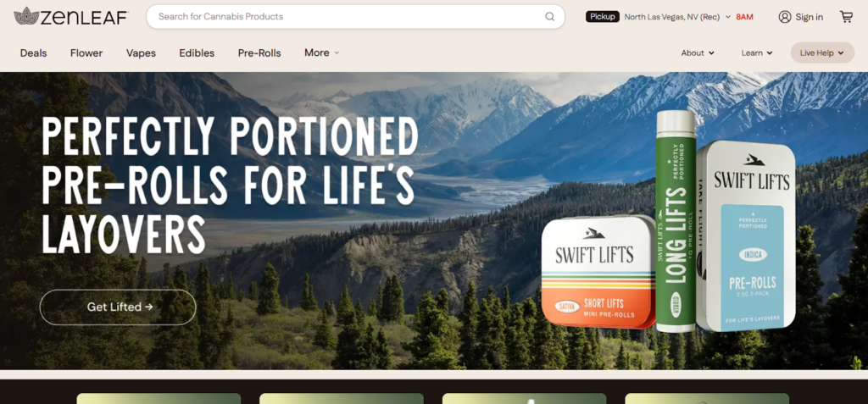Open the Edibles category
The height and width of the screenshot is (404, 868).
(x=197, y=53)
